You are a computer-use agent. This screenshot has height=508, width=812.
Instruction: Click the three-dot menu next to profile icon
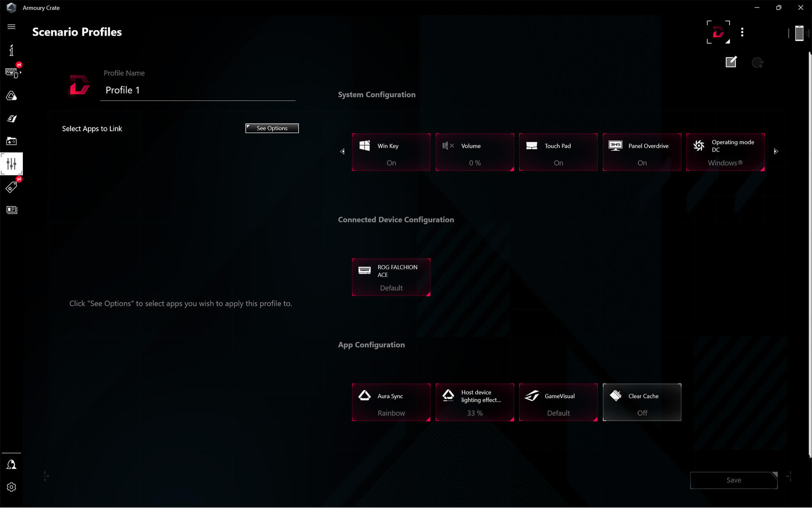(741, 32)
